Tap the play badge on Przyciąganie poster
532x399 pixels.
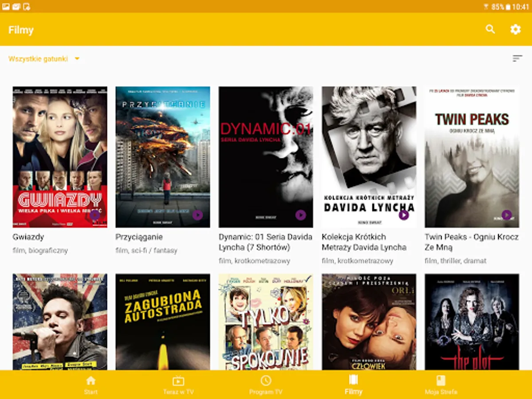(198, 215)
